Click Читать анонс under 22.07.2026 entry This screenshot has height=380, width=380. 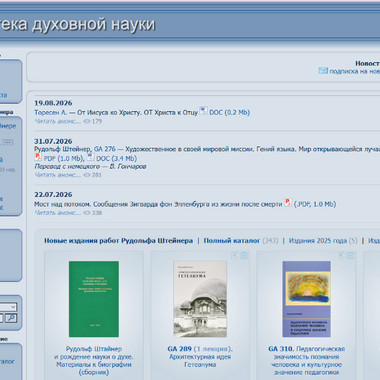(58, 213)
